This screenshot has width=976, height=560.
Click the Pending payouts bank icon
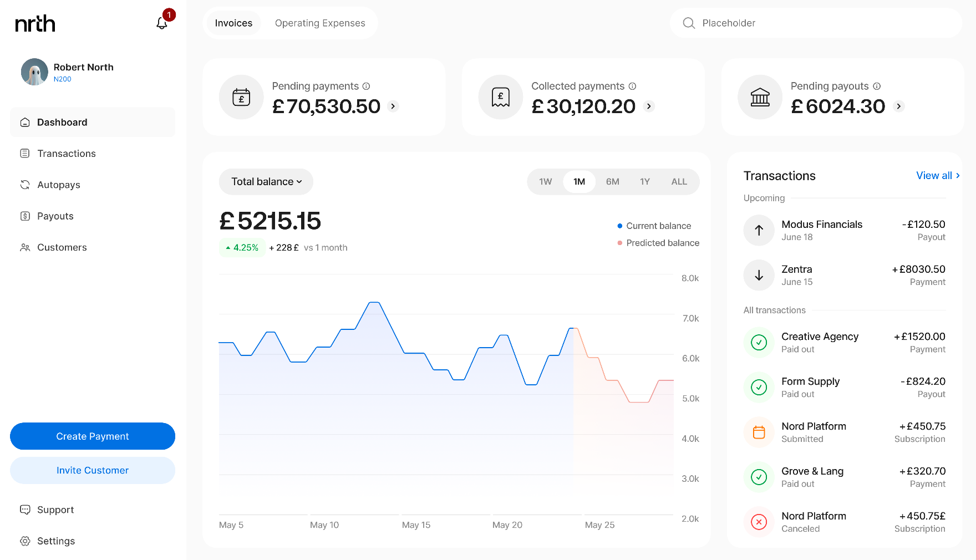pyautogui.click(x=760, y=97)
